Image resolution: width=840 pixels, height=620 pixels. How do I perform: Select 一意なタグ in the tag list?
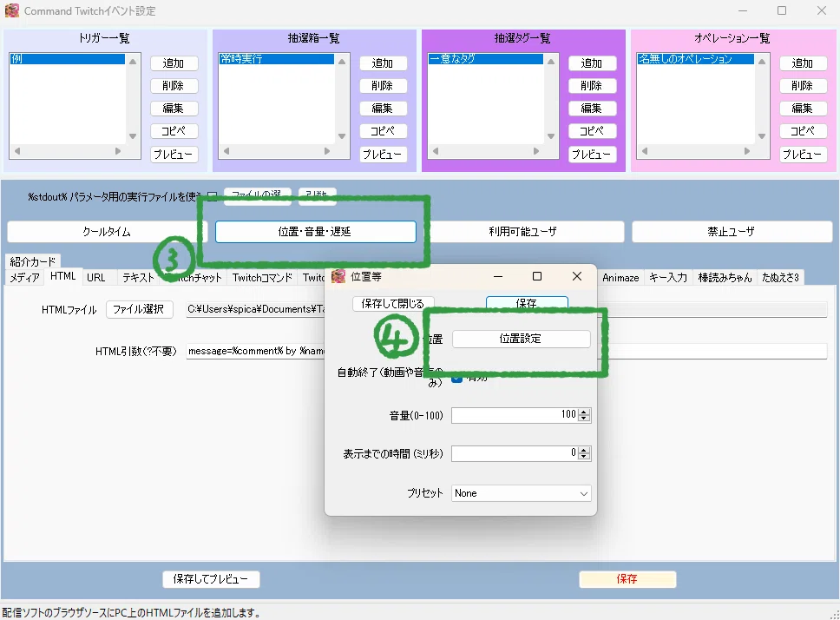(485, 59)
